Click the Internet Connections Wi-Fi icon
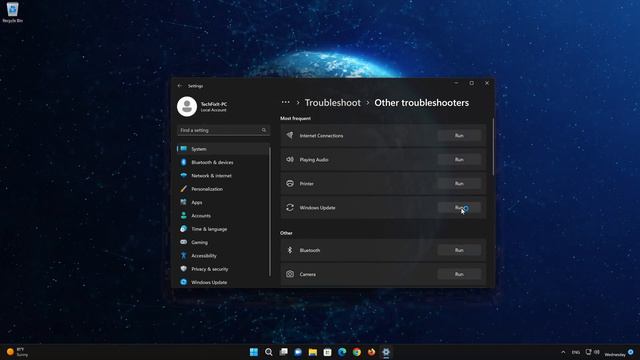The height and width of the screenshot is (360, 640). click(x=290, y=135)
